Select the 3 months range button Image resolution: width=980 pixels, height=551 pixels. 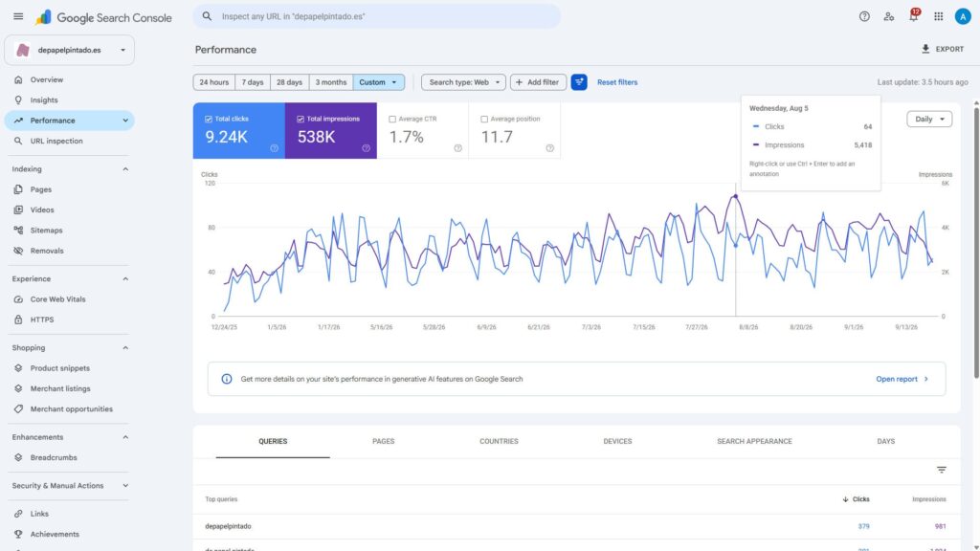[x=330, y=82]
